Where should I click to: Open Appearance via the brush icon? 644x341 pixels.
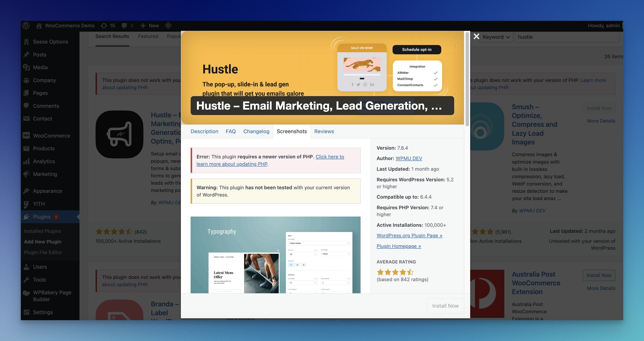click(x=27, y=191)
